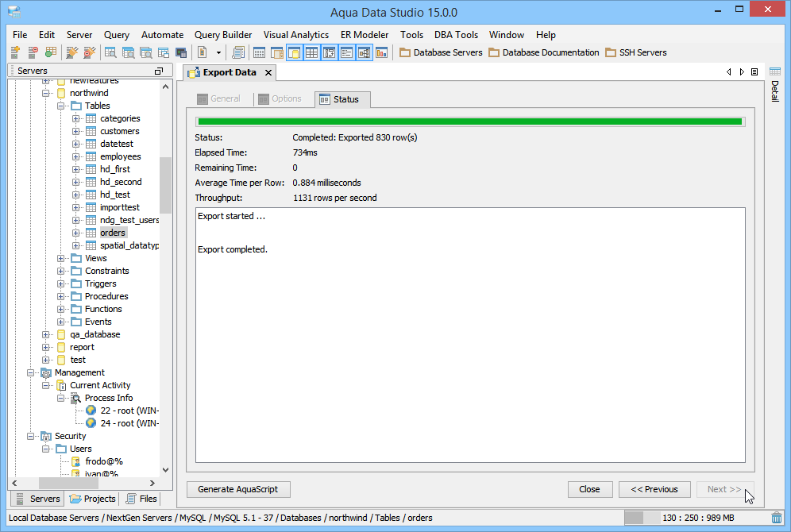Select the hd_second table
This screenshot has height=532, width=791.
click(121, 182)
